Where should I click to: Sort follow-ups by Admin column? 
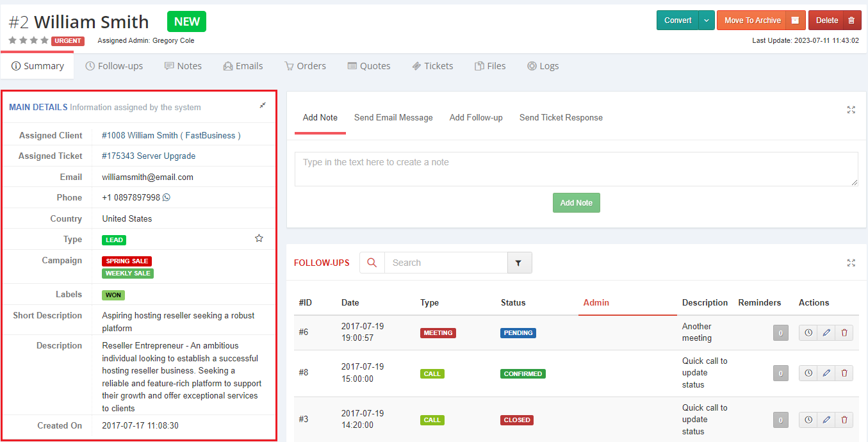coord(596,302)
